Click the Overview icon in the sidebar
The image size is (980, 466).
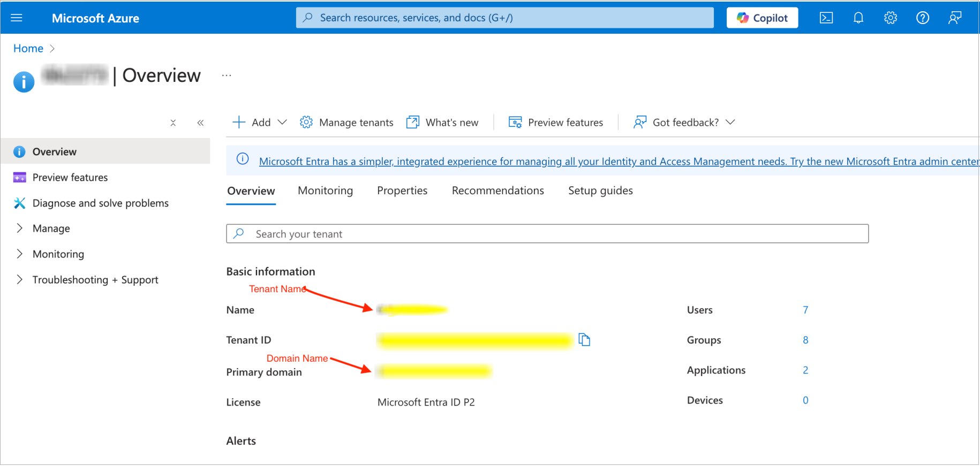[x=19, y=151]
